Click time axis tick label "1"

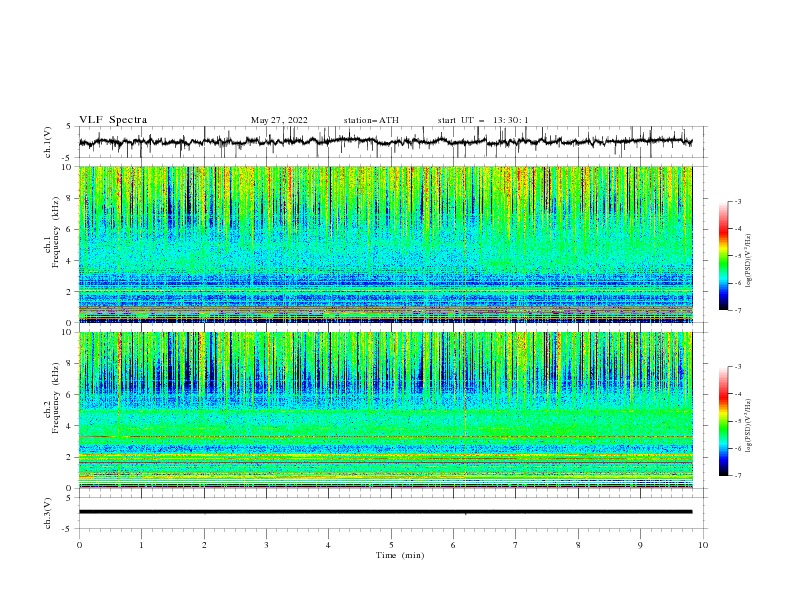tap(141, 545)
